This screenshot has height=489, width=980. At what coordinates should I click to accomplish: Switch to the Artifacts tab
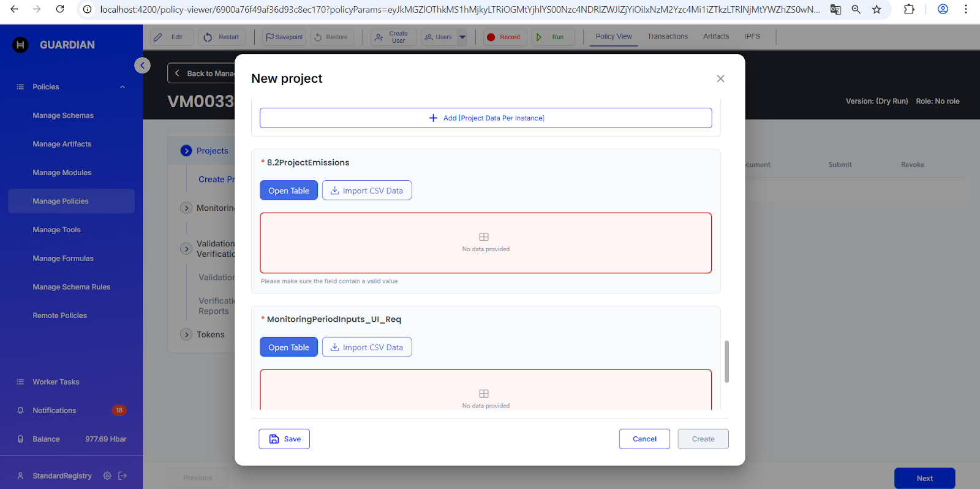(x=715, y=37)
